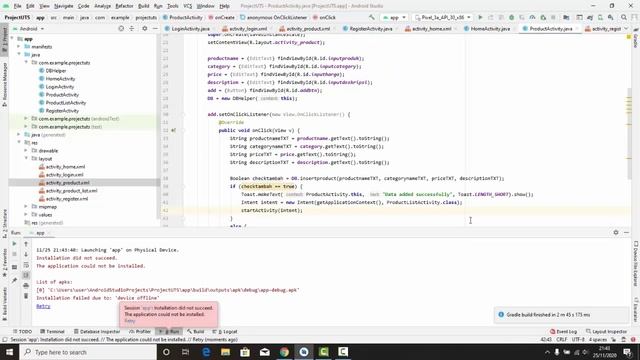The height and width of the screenshot is (360, 640).
Task: Open the File menu
Action: [17, 6]
